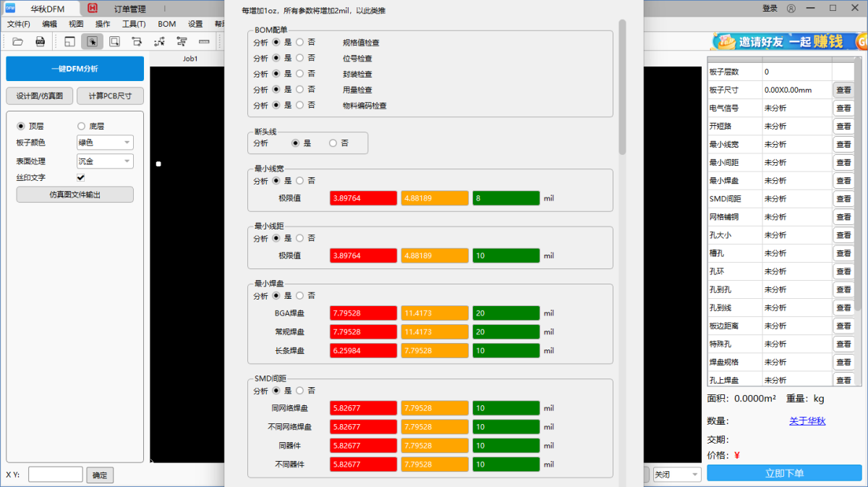
Task: Click 查看 for the 孔环 row
Action: pos(843,271)
